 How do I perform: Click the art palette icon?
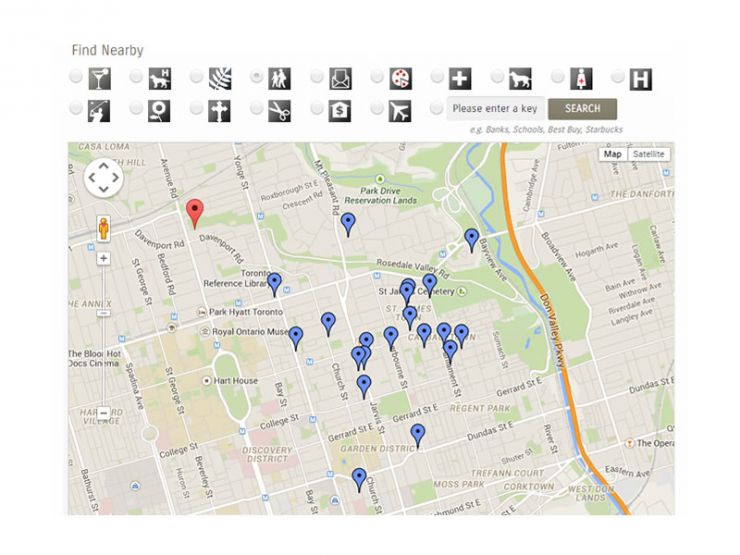[400, 78]
